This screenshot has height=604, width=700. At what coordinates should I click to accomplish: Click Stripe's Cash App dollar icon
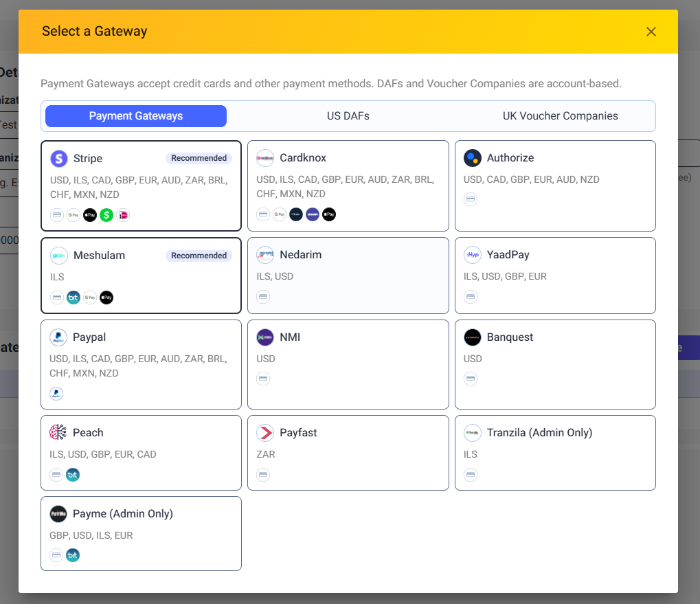click(106, 215)
